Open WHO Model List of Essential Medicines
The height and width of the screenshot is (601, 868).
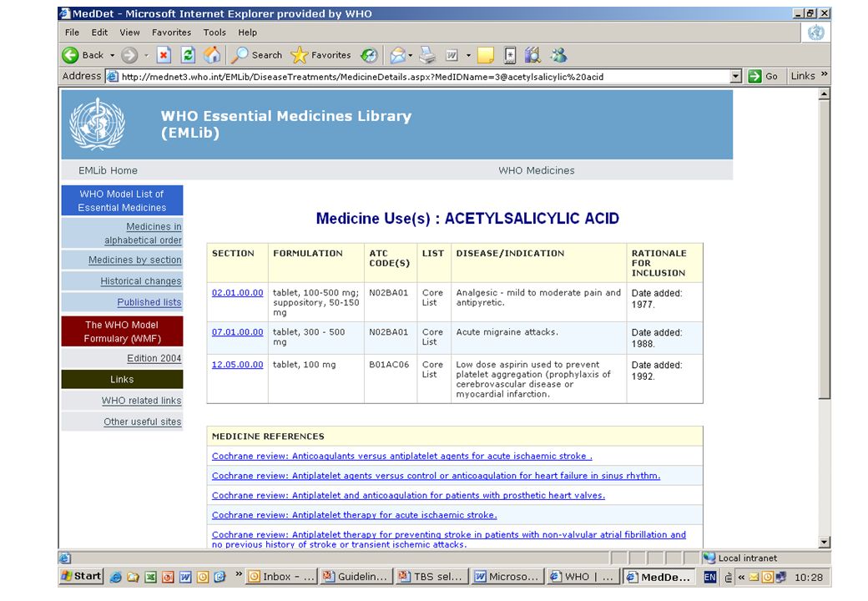click(122, 200)
